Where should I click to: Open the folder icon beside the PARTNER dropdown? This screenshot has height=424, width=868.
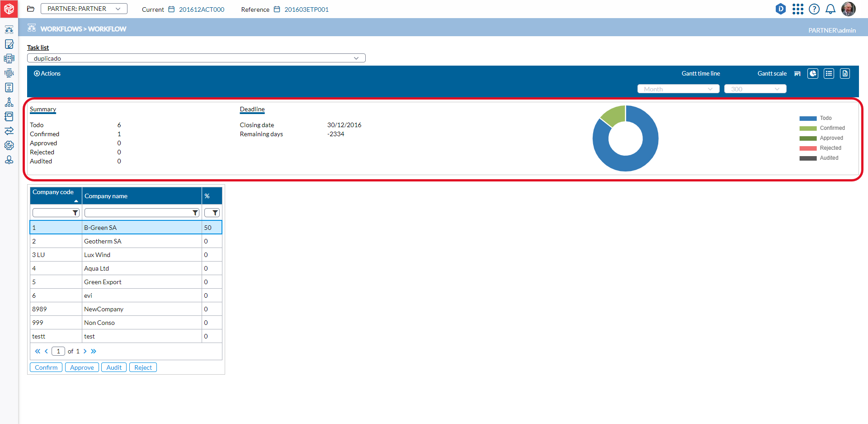31,9
